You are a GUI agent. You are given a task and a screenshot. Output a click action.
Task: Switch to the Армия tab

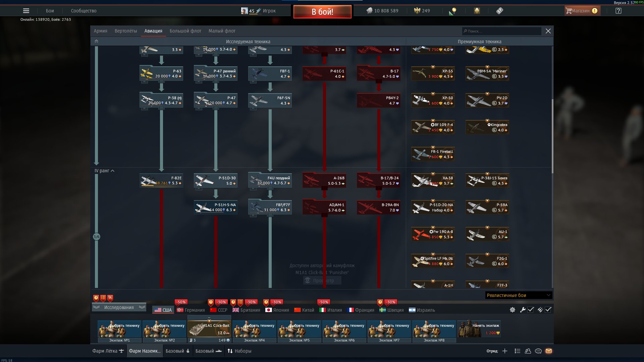coord(101,31)
